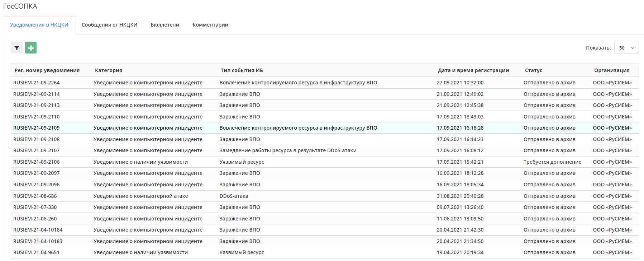644x261 pixels.
Task: Open notification RUSIEM-21-09-2264
Action: (x=37, y=83)
